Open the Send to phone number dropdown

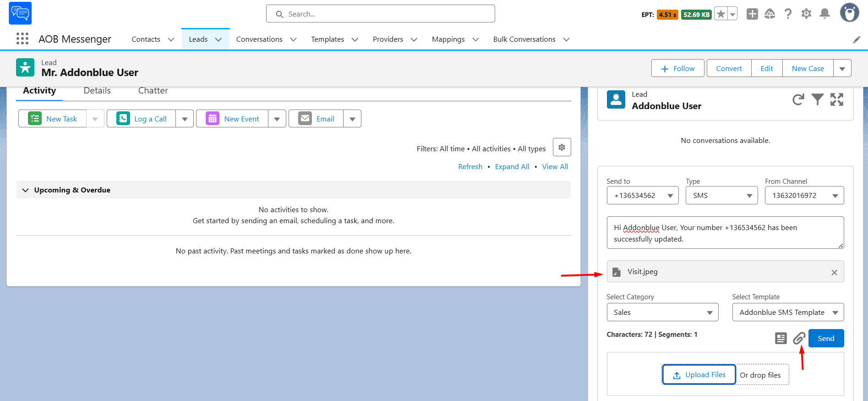643,196
